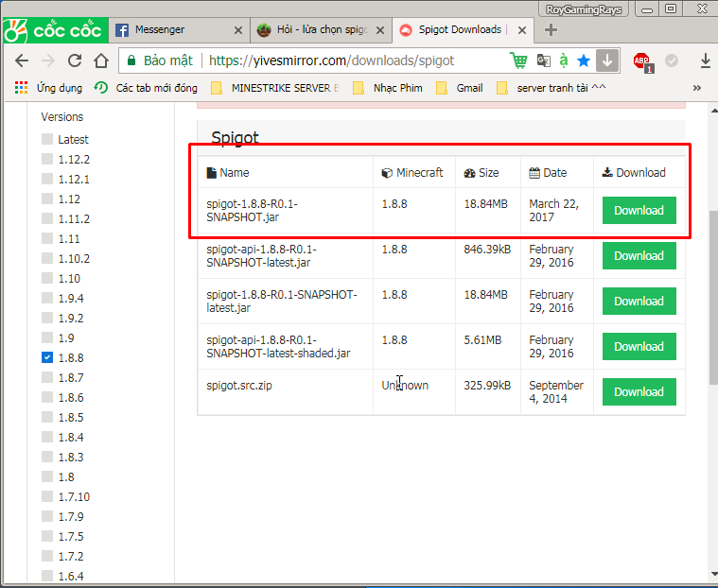Open a new browser tab

pyautogui.click(x=551, y=30)
